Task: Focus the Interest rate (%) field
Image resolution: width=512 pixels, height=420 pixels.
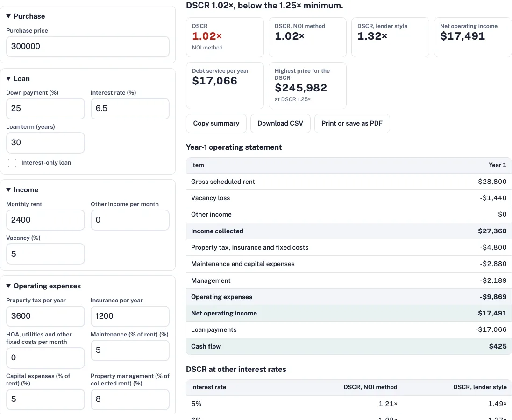Action: [x=130, y=109]
